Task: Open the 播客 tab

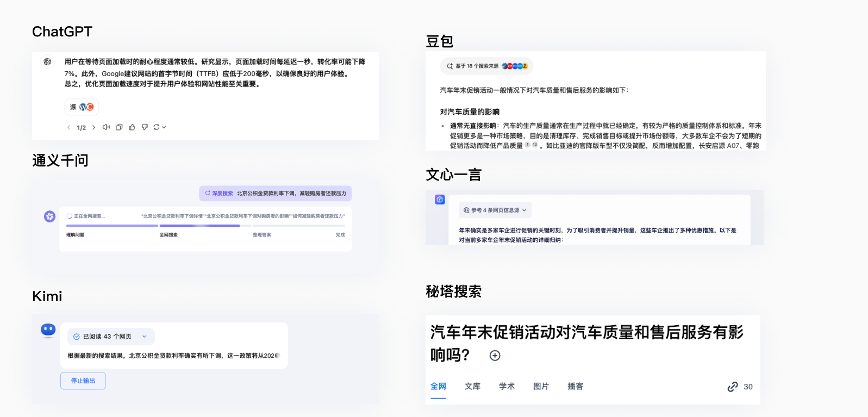Action: pyautogui.click(x=575, y=386)
